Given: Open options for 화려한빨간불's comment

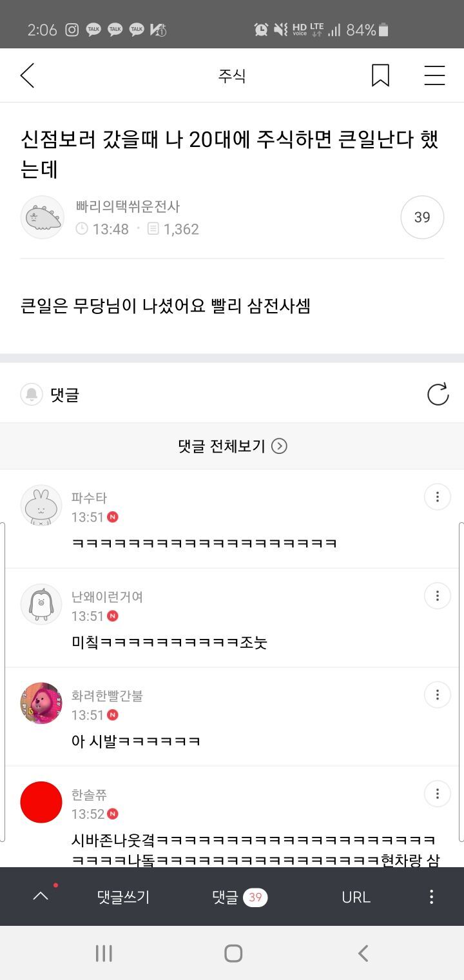Looking at the screenshot, I should click(437, 695).
